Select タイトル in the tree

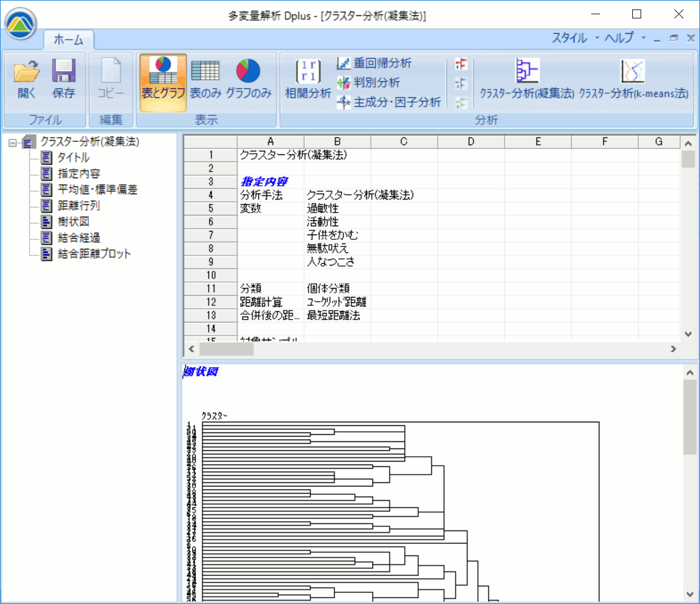click(x=74, y=157)
